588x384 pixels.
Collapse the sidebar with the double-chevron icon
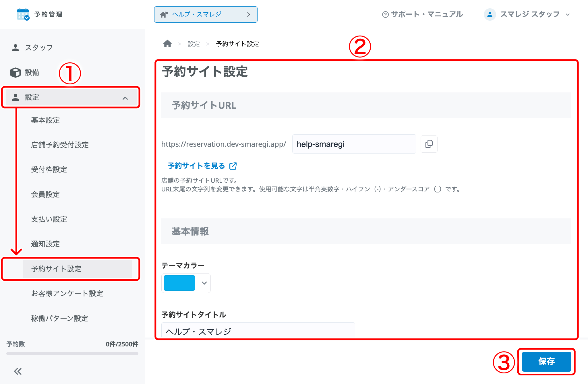pos(18,371)
